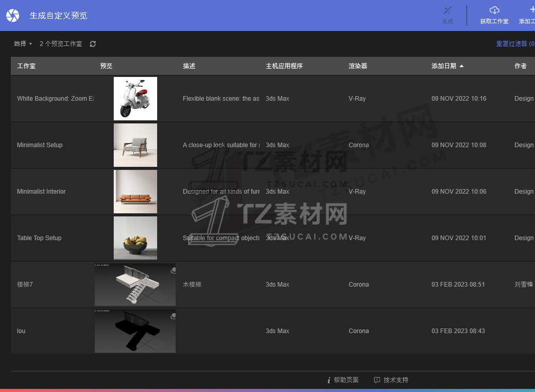Click the 2 个预览工作室 counter text
Viewport: 535px width, 392px height.
coord(60,43)
